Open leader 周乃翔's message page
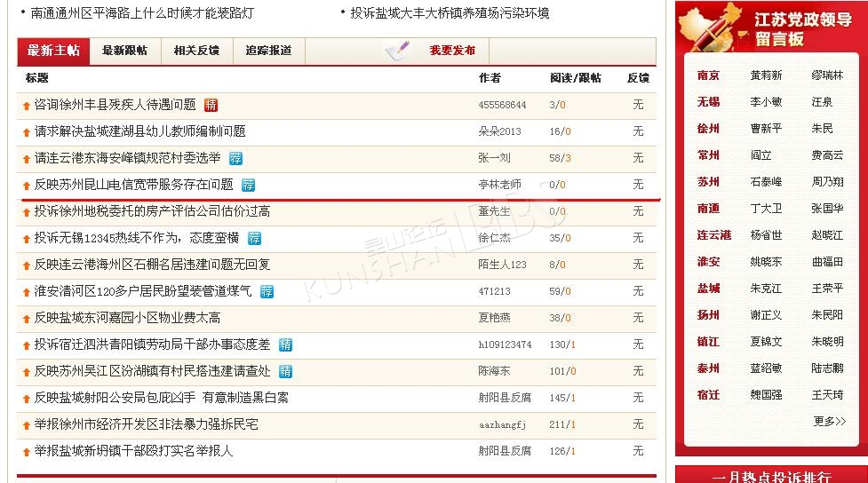This screenshot has height=483, width=868. coord(827,181)
